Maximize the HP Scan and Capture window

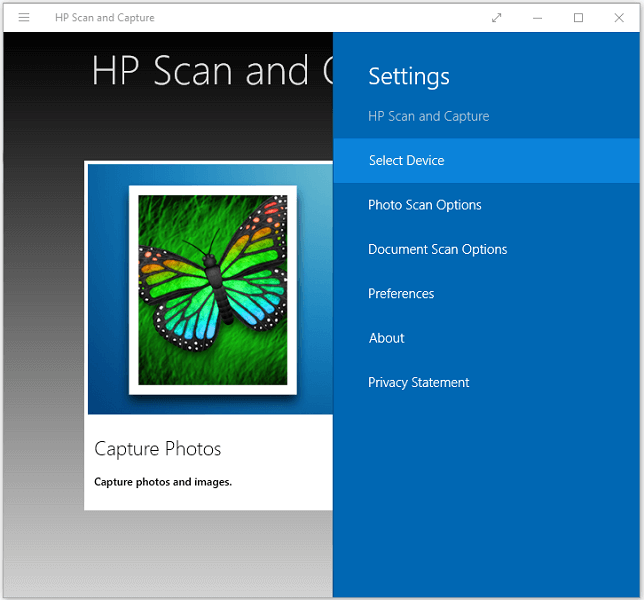click(x=578, y=18)
